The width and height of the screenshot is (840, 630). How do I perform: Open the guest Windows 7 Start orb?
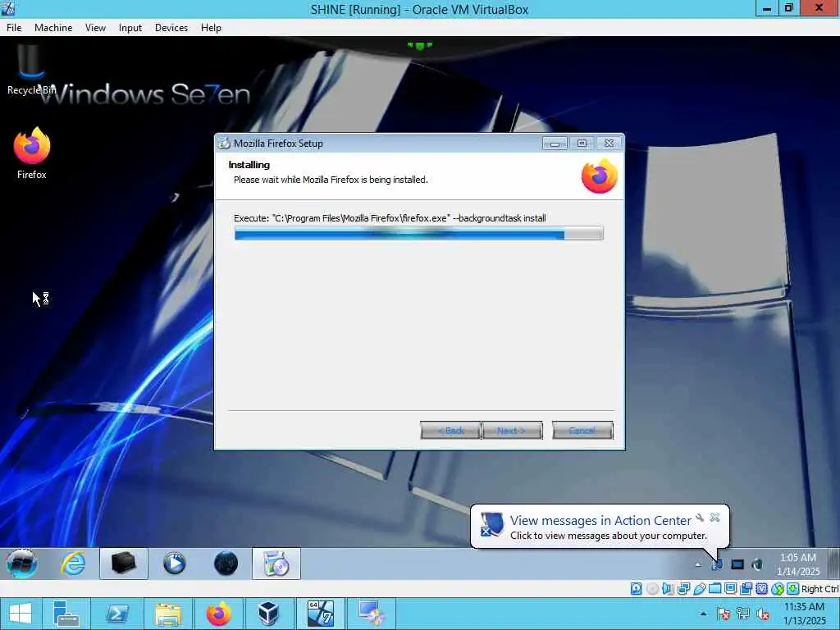coord(22,564)
